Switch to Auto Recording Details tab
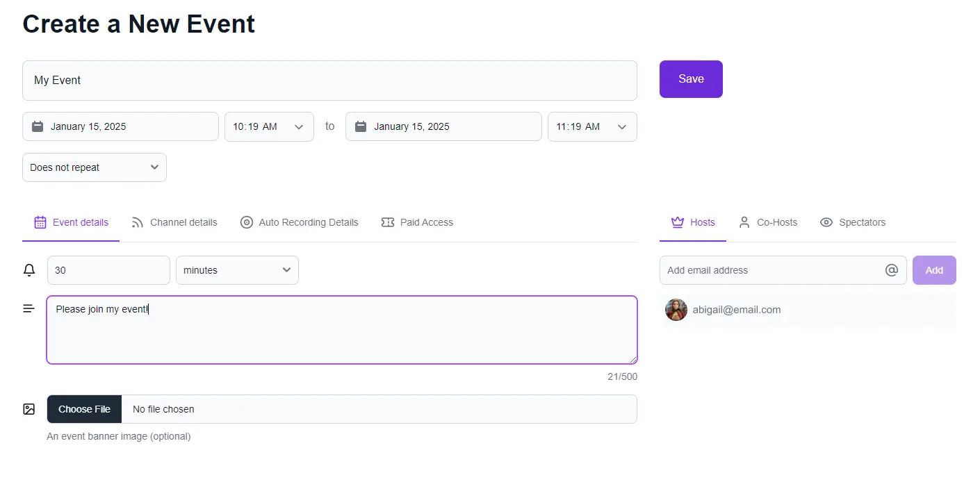The image size is (980, 482). coord(300,222)
